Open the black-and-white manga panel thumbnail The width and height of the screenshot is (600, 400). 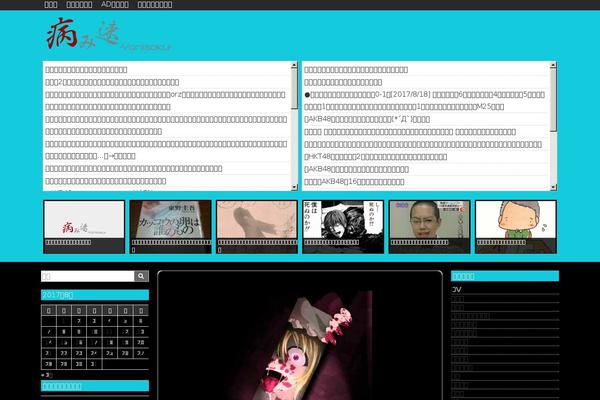(343, 227)
